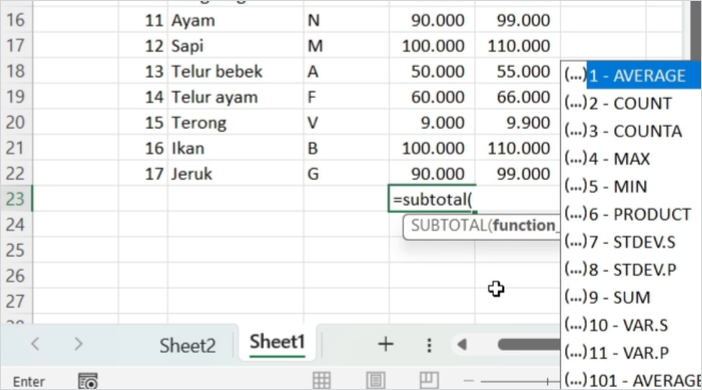Select 101 - AVERAGE option
The width and height of the screenshot is (702, 390).
tap(631, 380)
